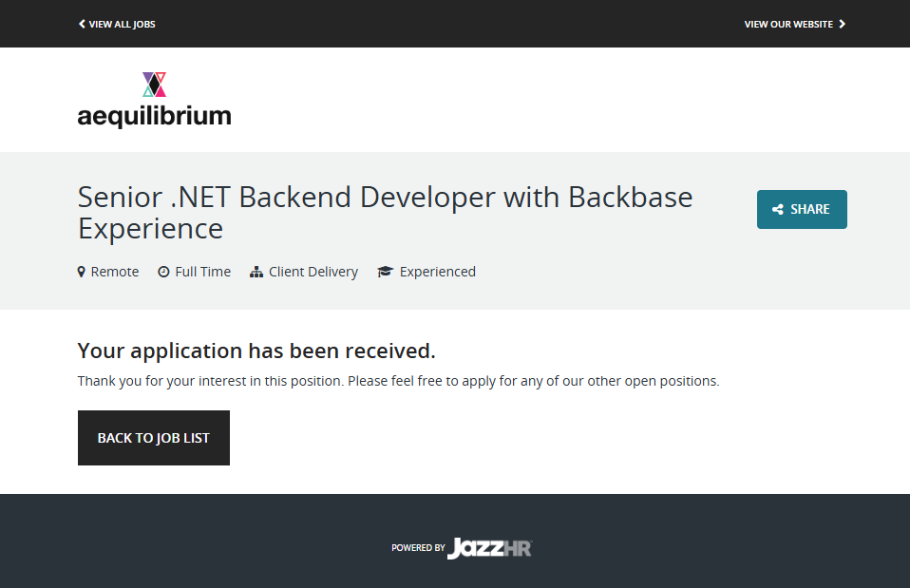Click the clock icon before Full Time
This screenshot has height=588, width=910.
click(x=163, y=272)
